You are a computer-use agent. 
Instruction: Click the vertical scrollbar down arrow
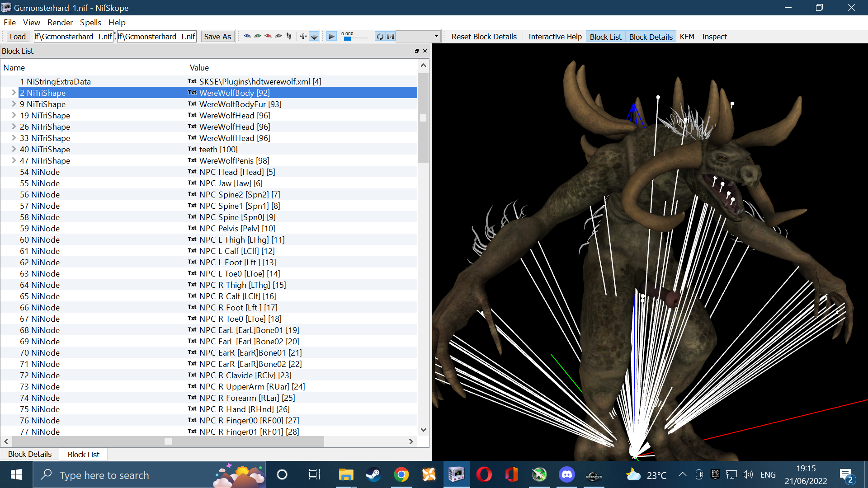pyautogui.click(x=423, y=430)
